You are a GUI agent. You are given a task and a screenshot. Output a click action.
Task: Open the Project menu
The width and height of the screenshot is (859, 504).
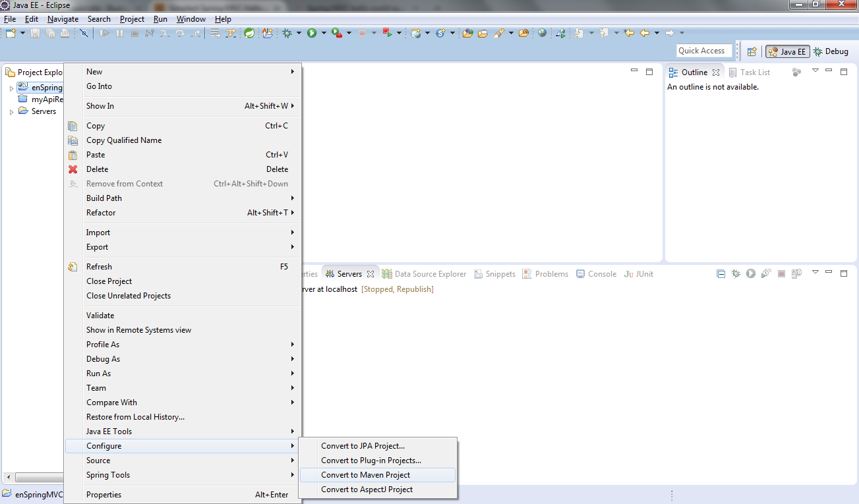point(132,19)
